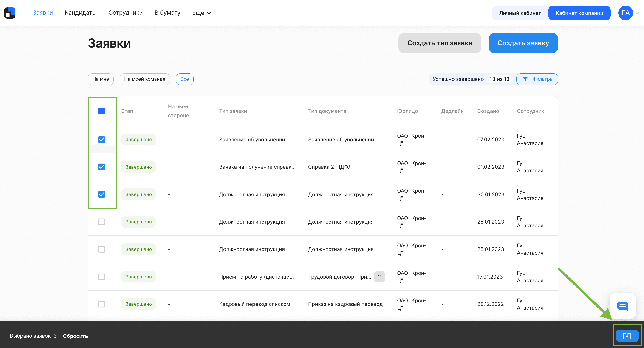644x348 pixels.
Task: Click the Выбрано заявок: 3 label
Action: click(x=33, y=336)
